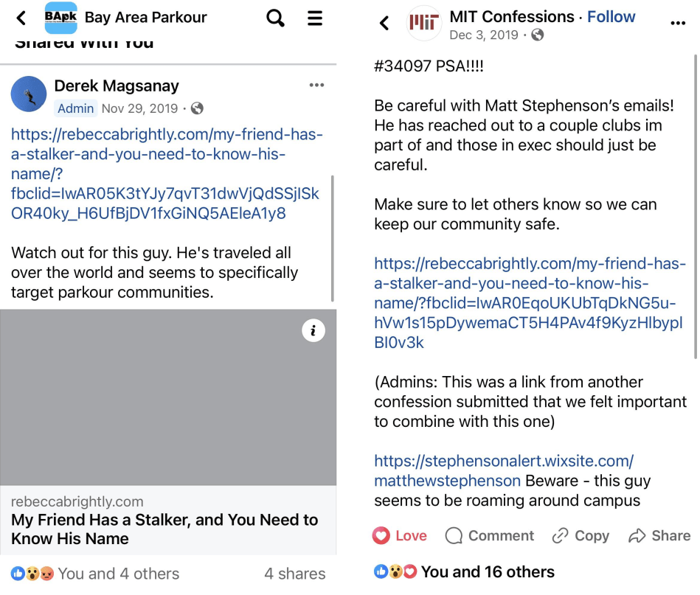Tap back arrow beside Bay Area Parkour

21,18
